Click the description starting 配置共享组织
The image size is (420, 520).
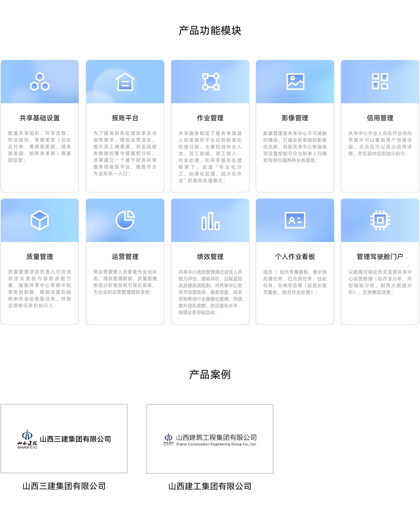[x=40, y=146]
